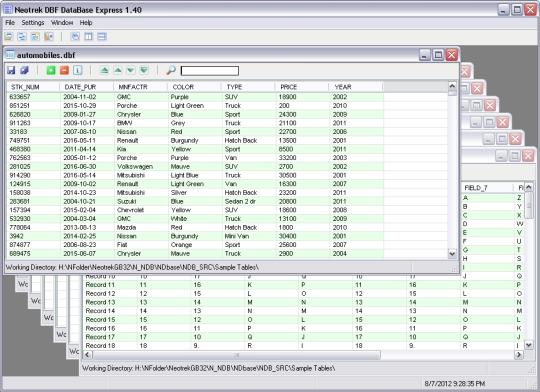Jump to first record arrow icon
Viewport: 540px width, 392px height.
[x=104, y=71]
